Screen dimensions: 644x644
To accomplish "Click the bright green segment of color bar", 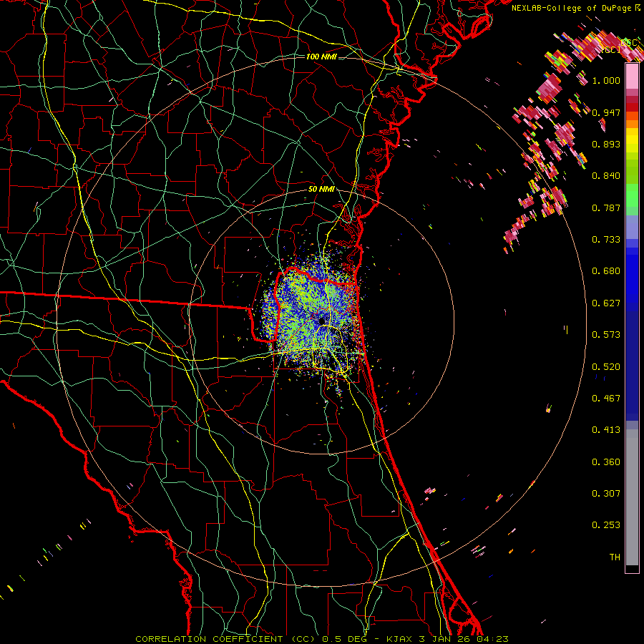I will [x=632, y=195].
